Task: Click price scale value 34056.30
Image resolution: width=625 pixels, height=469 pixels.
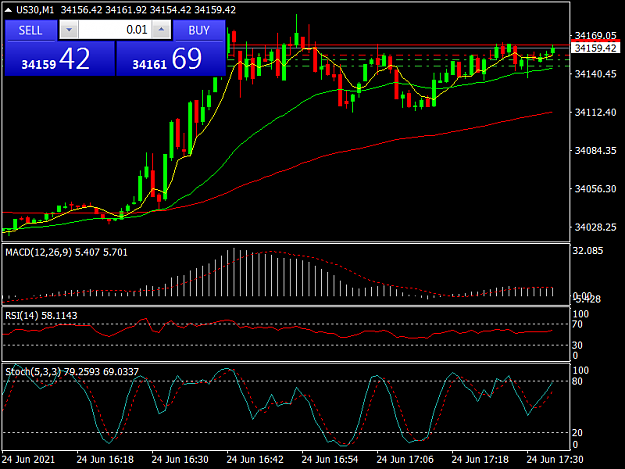Action: point(596,188)
